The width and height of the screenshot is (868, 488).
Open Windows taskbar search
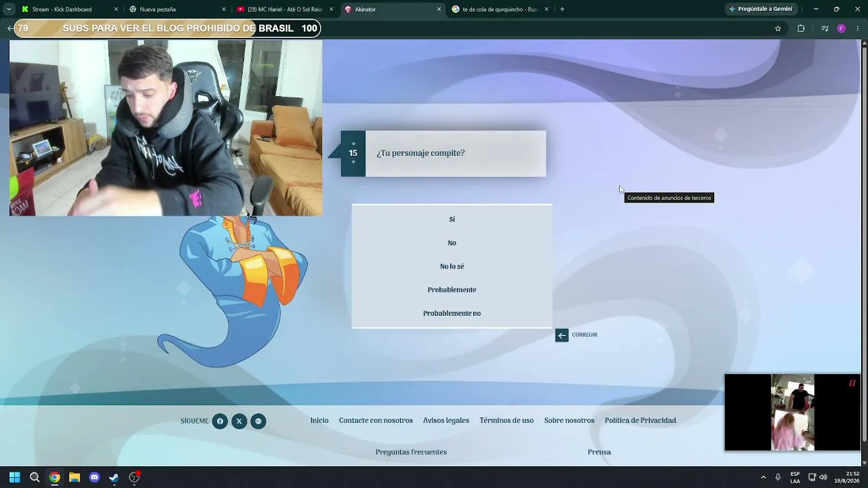(x=35, y=477)
